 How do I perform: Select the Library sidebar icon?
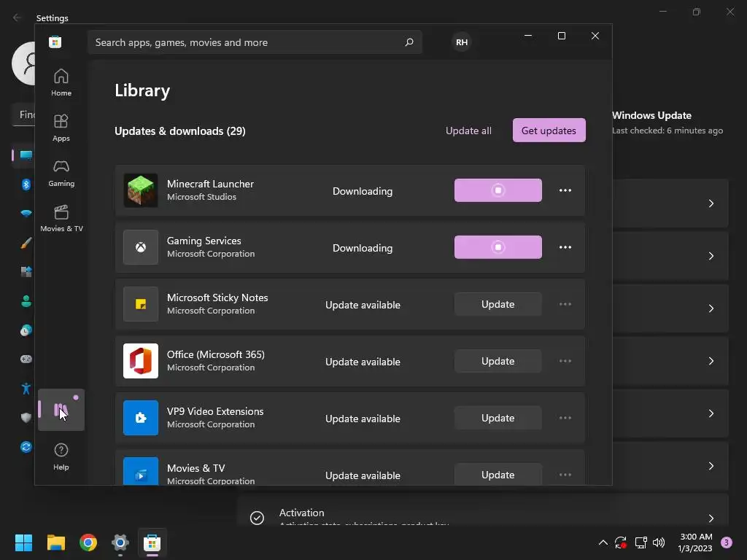61,410
